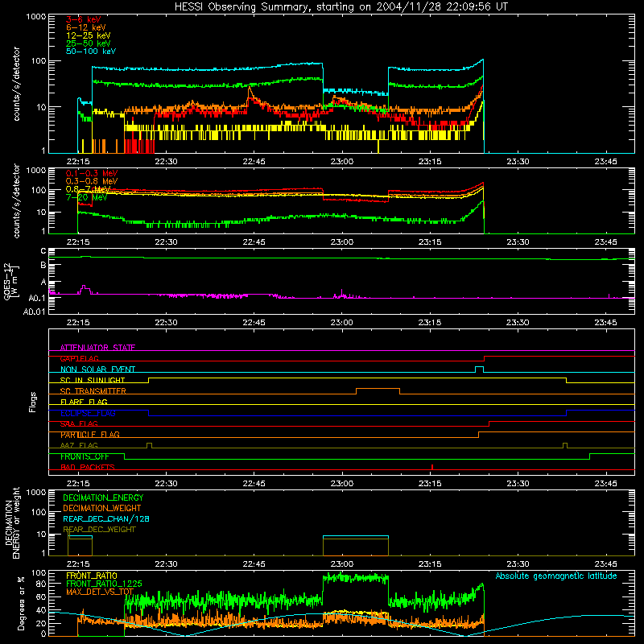Click the 0.3-0.8 MeV legend label
Viewport: 644px width, 644px height.
pyautogui.click(x=92, y=181)
